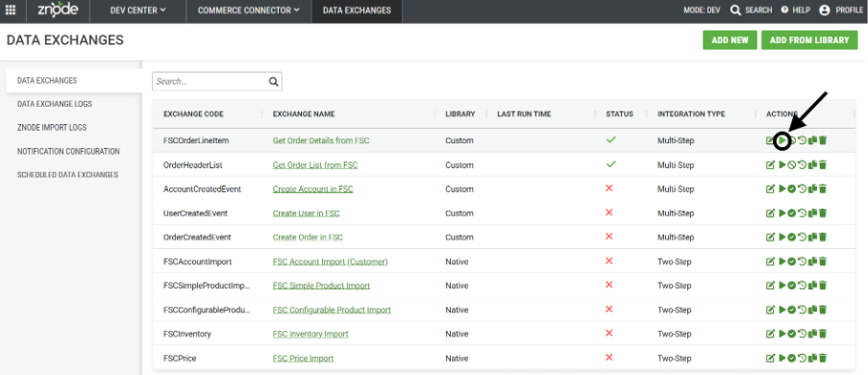The width and height of the screenshot is (868, 375).
Task: Open Create Account in FSC link
Action: 312,188
